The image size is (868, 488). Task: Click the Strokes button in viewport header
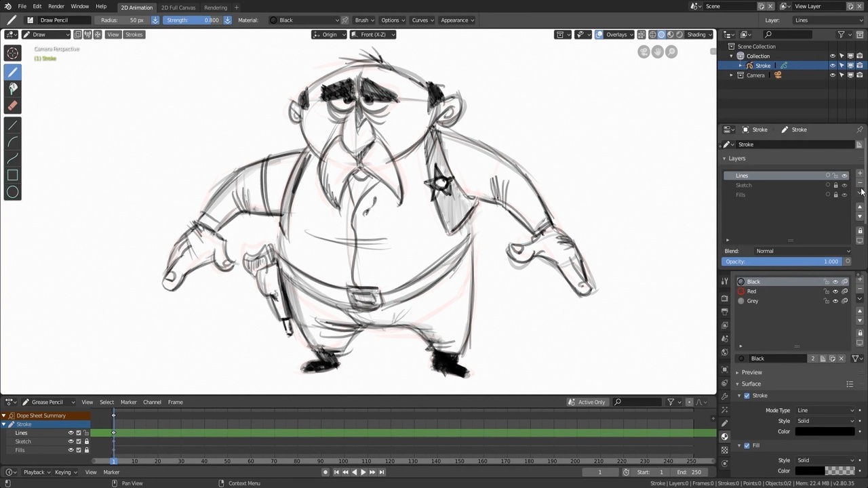tap(134, 35)
